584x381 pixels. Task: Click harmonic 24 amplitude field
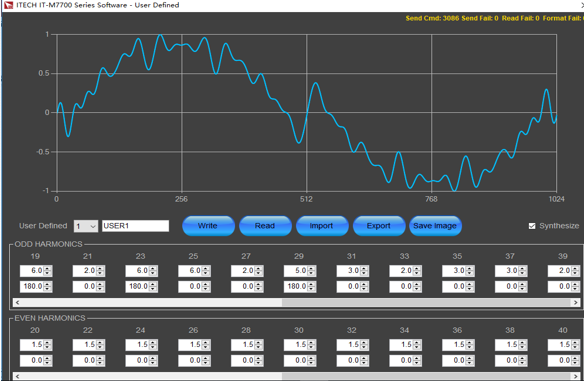137,345
